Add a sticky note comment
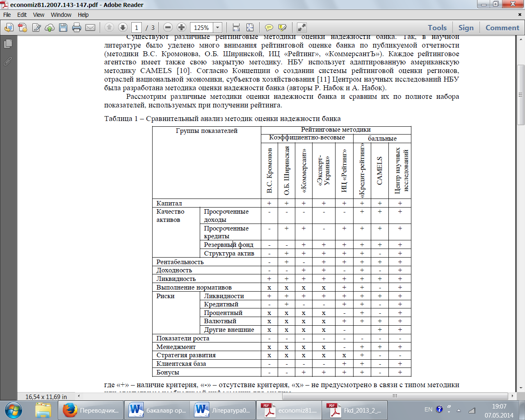 tap(269, 27)
